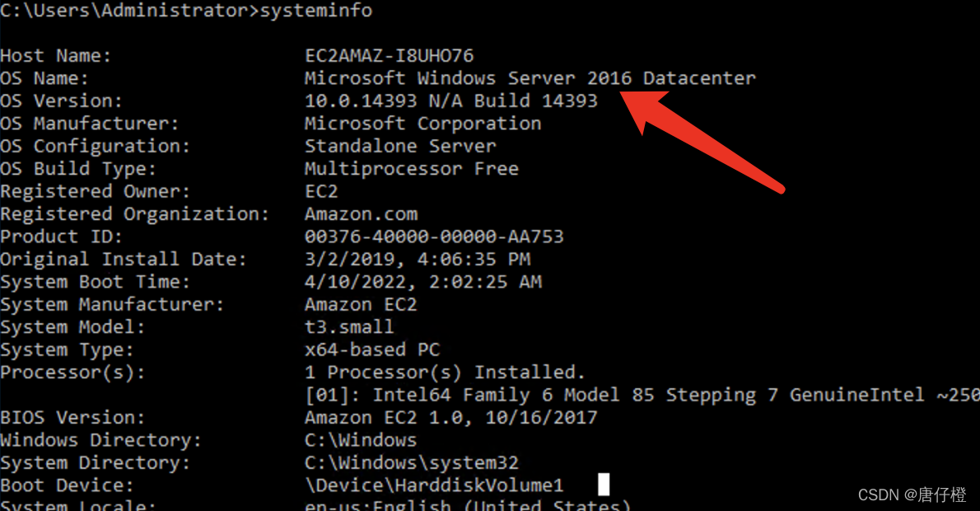Select OS version '10.0.14393 N/A Build 14393'
980x511 pixels.
[x=450, y=101]
